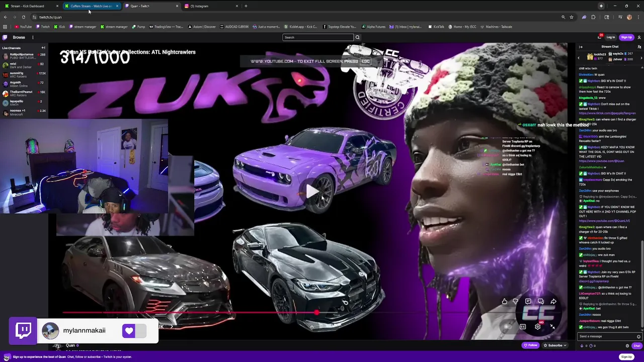This screenshot has height=362, width=644.
Task: Open the TradingView bookmark
Action: tap(166, 27)
